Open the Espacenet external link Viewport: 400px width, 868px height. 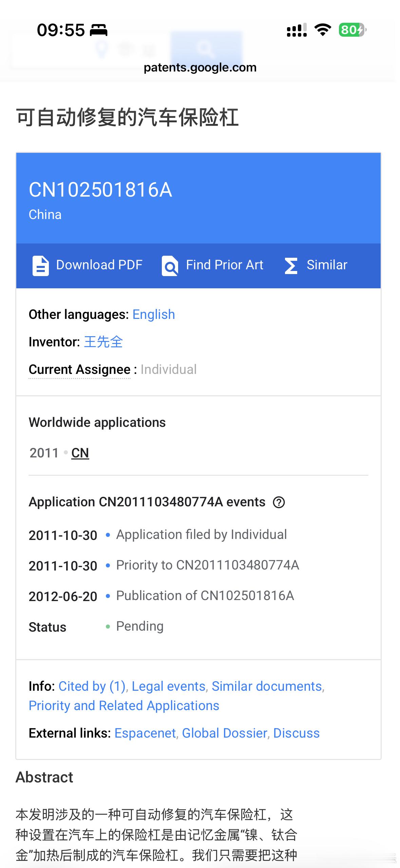[x=145, y=733]
